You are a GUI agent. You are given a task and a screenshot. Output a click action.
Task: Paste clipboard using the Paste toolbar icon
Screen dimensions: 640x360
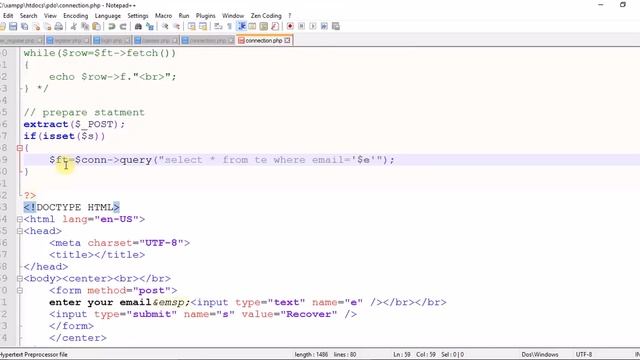[x=96, y=27]
